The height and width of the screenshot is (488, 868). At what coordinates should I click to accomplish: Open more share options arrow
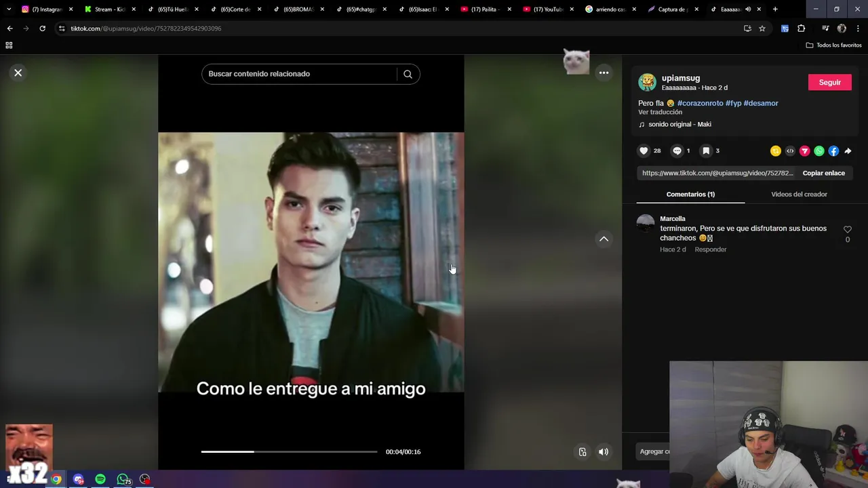pyautogui.click(x=848, y=151)
